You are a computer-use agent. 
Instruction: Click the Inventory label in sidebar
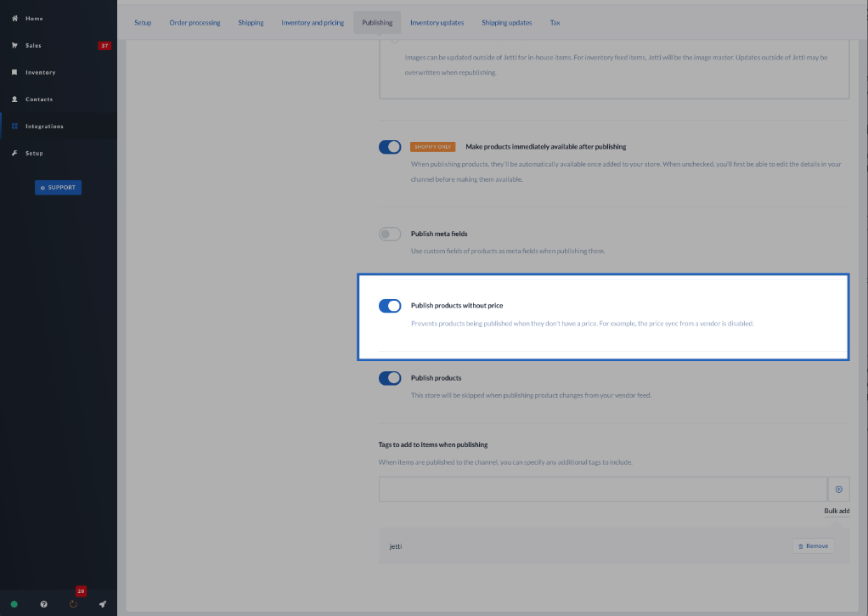(41, 72)
